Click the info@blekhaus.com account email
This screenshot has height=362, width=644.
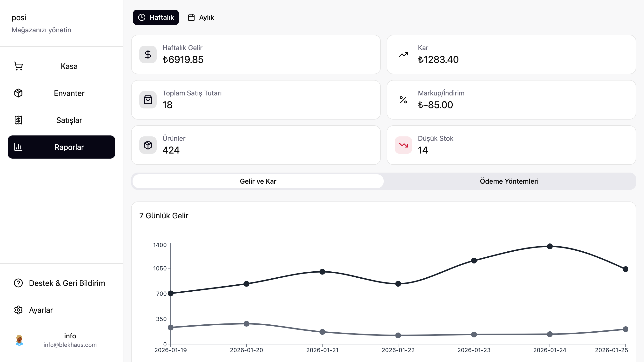[70, 345]
